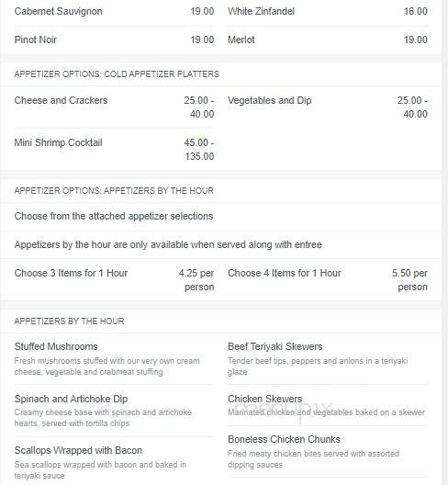This screenshot has width=448, height=485.
Task: Select the Cabernet Sauvignon wine item
Action: click(58, 11)
